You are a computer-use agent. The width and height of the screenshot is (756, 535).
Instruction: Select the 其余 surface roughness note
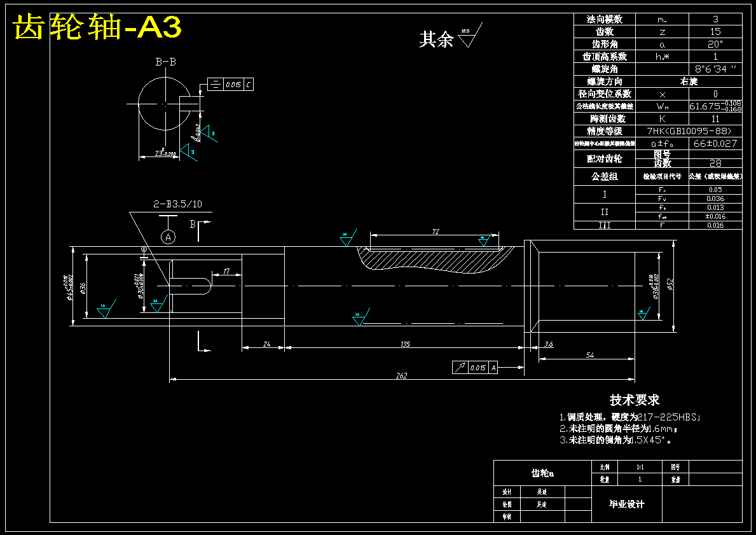tap(450, 36)
